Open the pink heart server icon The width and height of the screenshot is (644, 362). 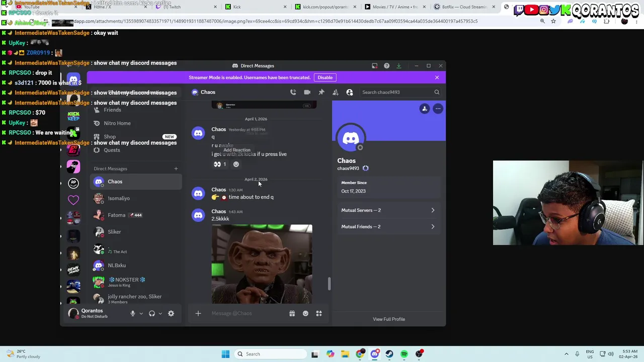click(x=73, y=200)
